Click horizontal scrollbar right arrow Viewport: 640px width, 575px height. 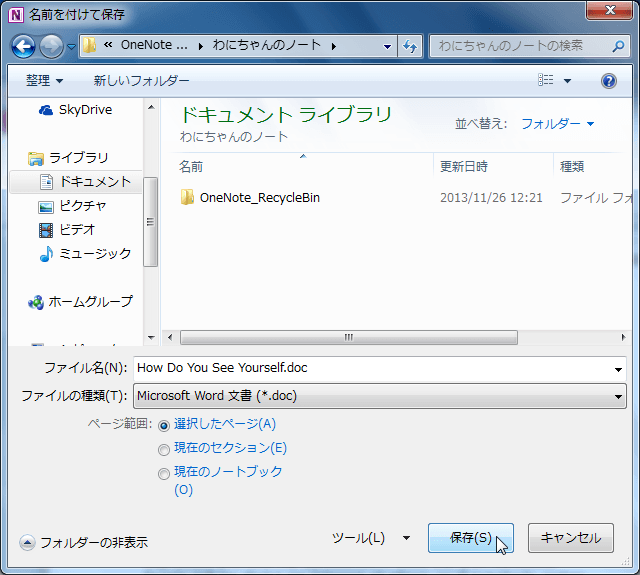click(x=623, y=337)
